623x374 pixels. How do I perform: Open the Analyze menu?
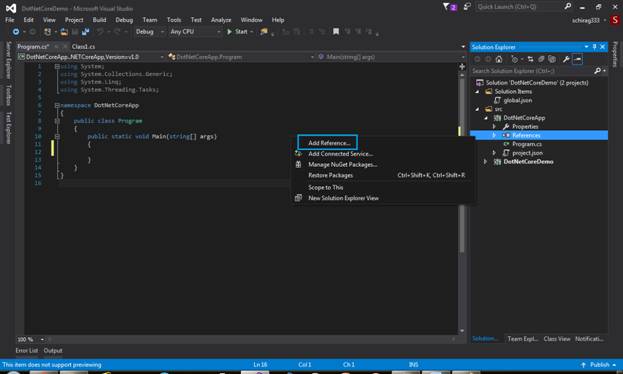221,20
